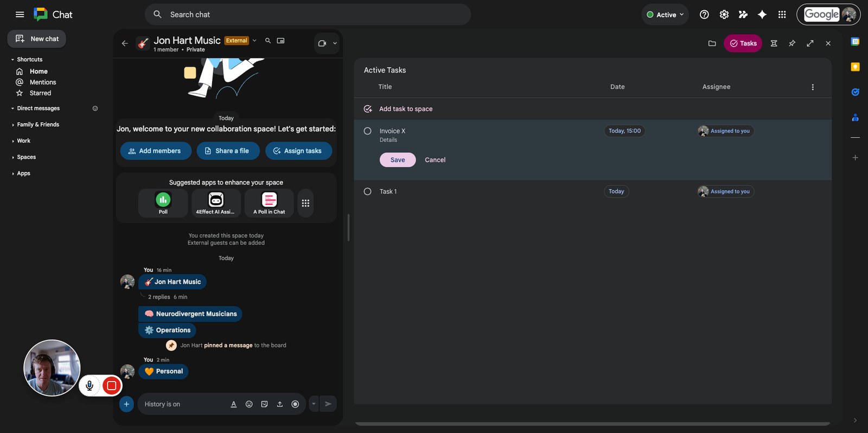Click the upload file icon
The width and height of the screenshot is (868, 433).
[x=280, y=404]
